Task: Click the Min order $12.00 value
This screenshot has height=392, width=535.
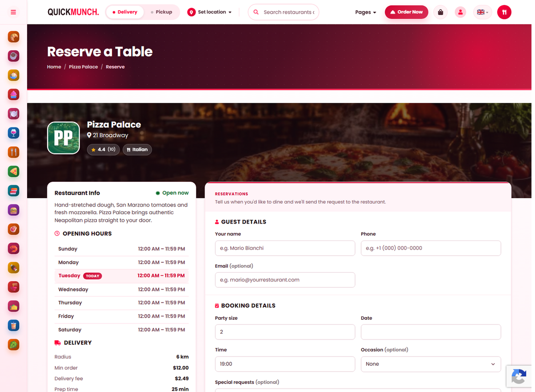Action: 181,368
